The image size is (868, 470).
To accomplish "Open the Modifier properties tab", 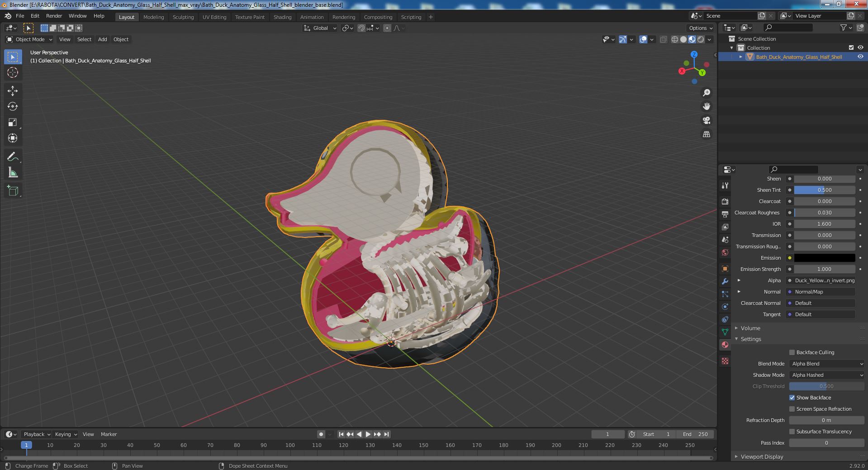I will tap(725, 281).
